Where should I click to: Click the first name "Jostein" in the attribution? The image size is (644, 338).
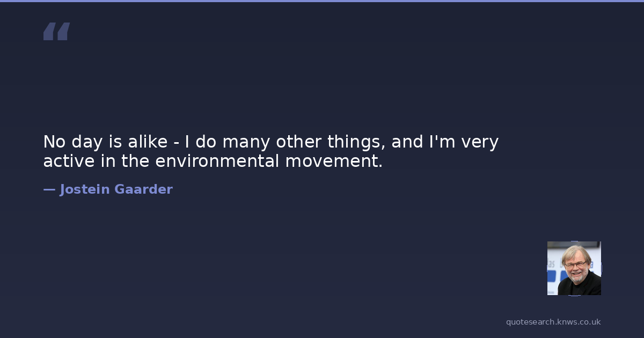pyautogui.click(x=85, y=189)
